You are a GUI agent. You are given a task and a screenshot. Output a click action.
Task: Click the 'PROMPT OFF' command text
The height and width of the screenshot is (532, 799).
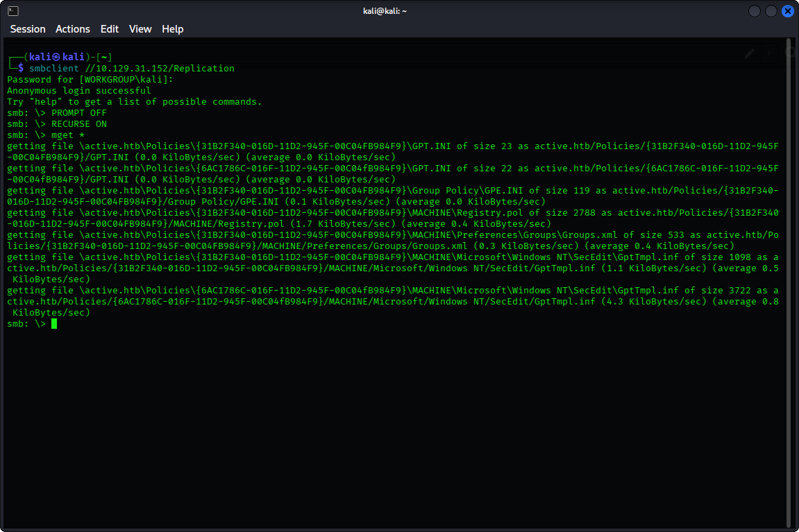[79, 112]
